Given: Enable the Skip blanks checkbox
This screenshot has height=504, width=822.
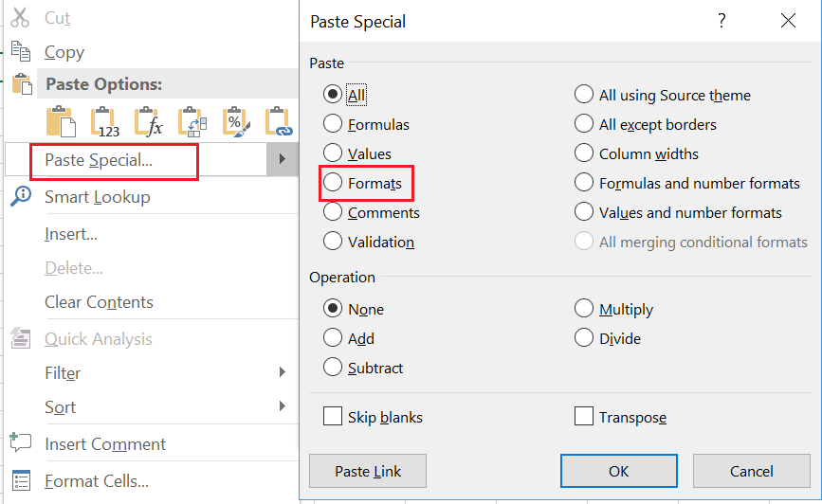Looking at the screenshot, I should [333, 417].
